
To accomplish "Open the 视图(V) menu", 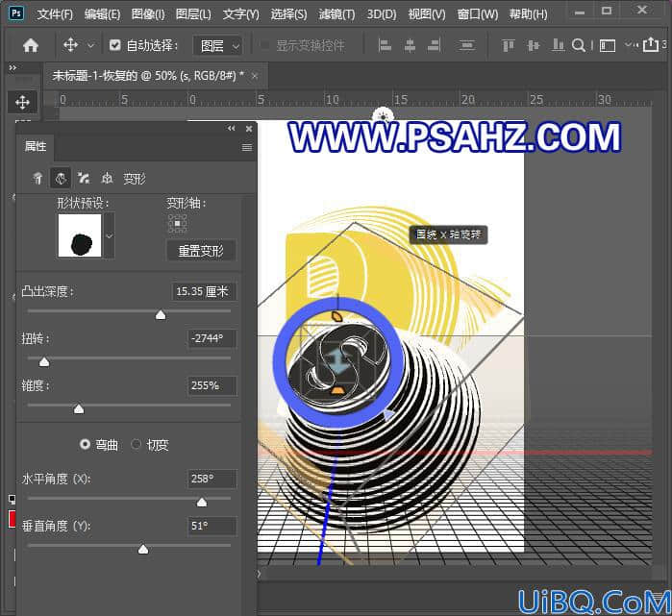I will 427,14.
